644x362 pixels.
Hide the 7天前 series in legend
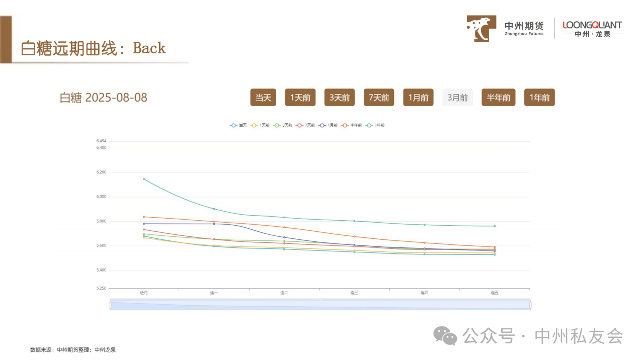300,125
